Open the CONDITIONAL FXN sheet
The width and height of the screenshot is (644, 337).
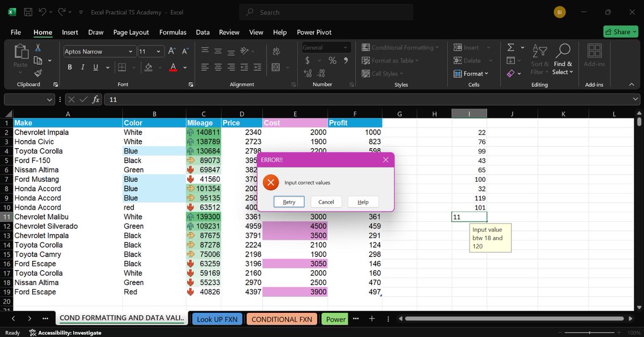coord(282,319)
